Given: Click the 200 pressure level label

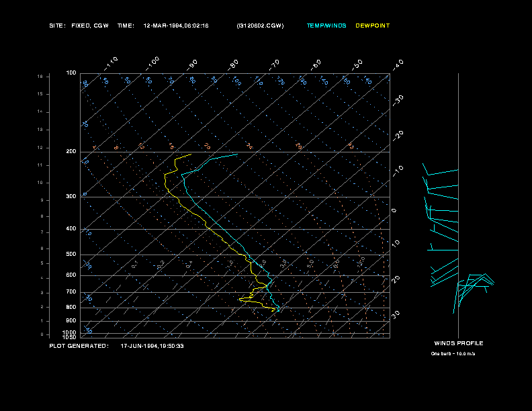Looking at the screenshot, I should [x=71, y=152].
